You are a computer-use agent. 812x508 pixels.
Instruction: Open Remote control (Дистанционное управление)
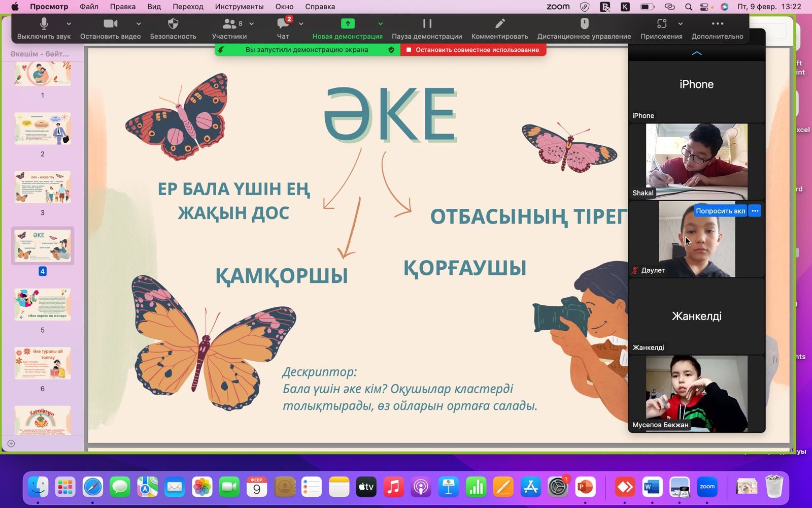coord(584,24)
